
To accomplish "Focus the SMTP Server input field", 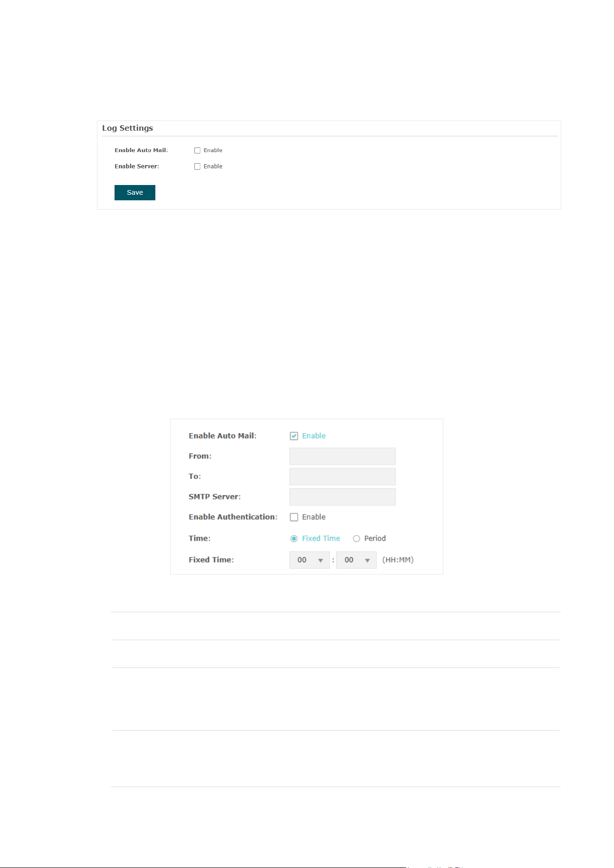I will (x=342, y=497).
